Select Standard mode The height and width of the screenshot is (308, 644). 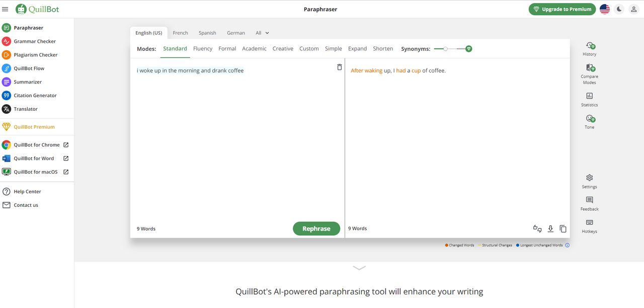click(175, 49)
